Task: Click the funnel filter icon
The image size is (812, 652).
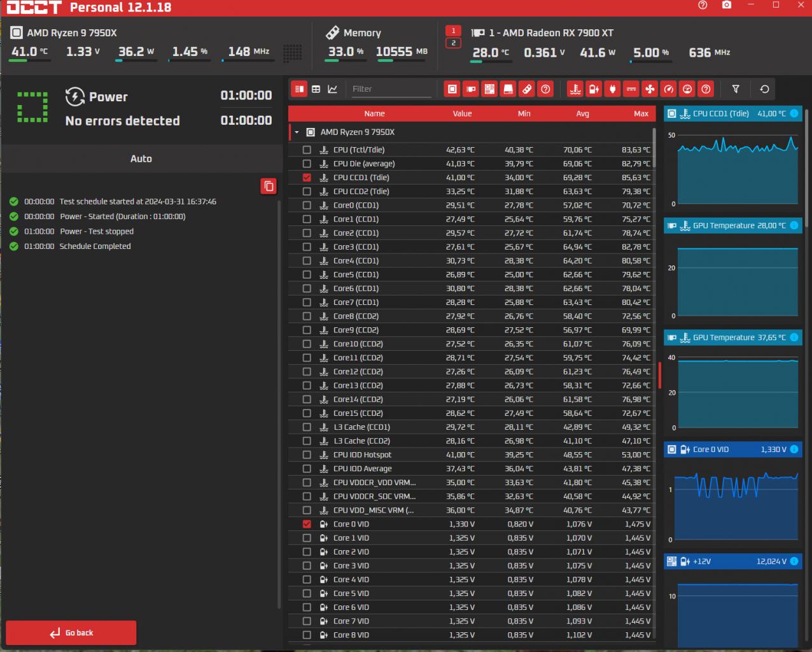Action: [x=736, y=89]
